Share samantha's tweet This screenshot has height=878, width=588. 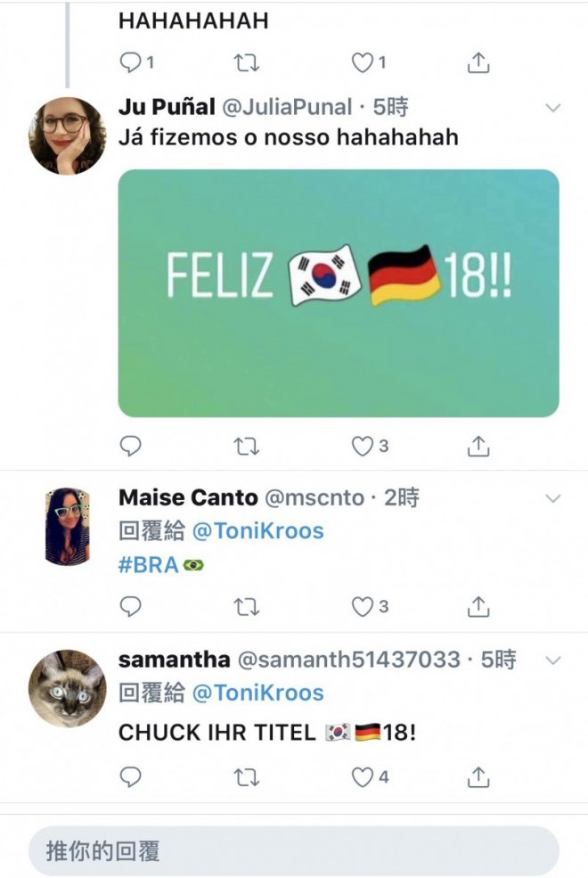478,777
